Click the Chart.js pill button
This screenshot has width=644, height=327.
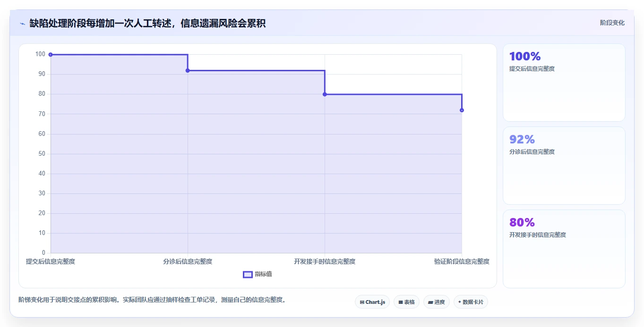[372, 302]
